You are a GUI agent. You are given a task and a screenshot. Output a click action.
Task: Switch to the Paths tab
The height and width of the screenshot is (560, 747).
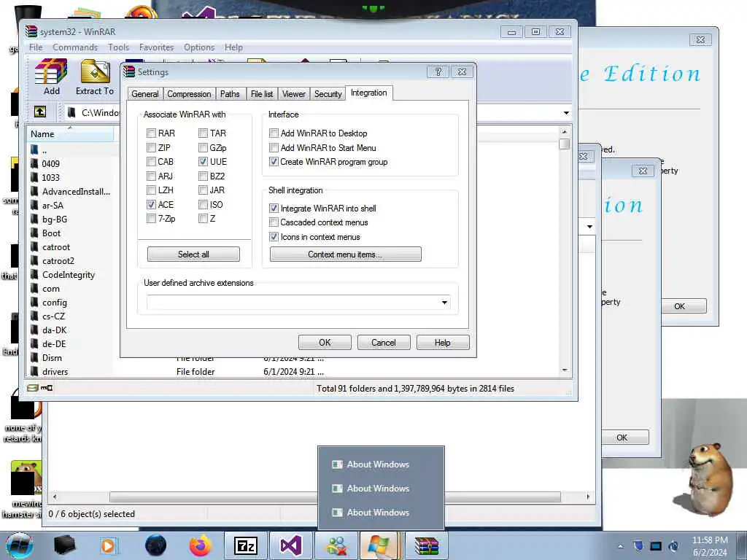[x=230, y=94]
